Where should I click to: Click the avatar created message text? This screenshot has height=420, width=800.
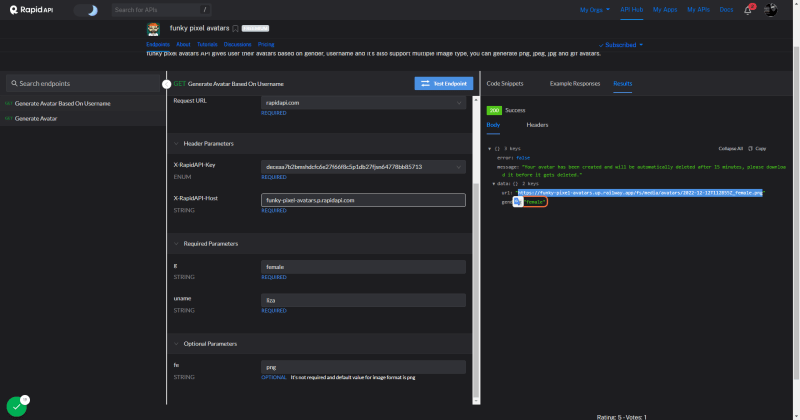click(643, 171)
